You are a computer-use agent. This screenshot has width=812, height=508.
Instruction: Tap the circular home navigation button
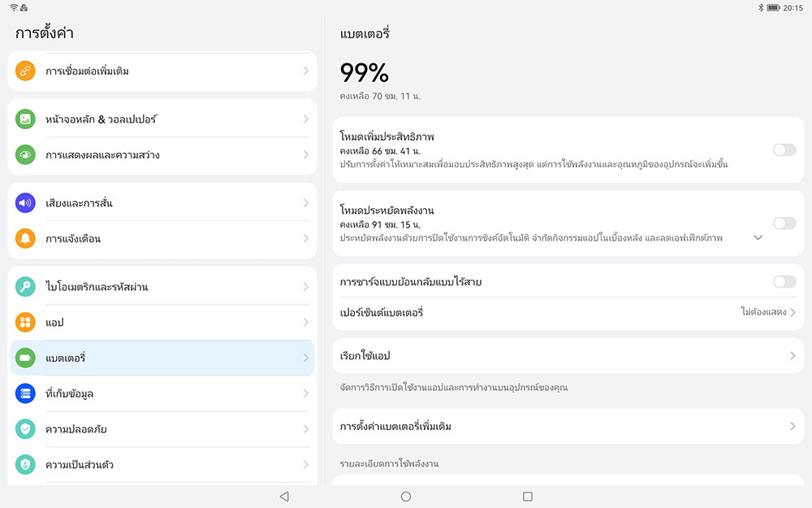click(406, 497)
